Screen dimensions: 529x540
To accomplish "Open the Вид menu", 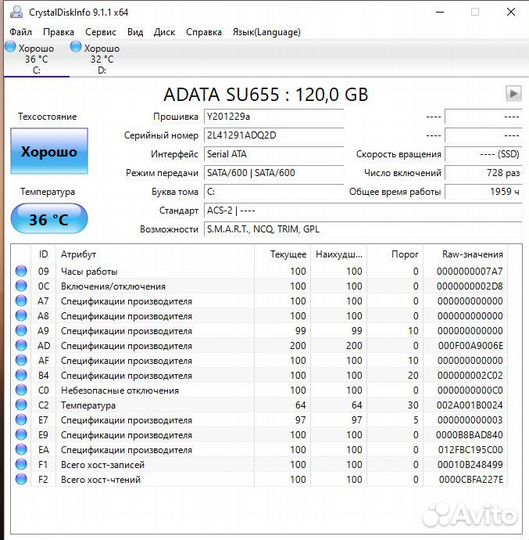I will coord(135,32).
